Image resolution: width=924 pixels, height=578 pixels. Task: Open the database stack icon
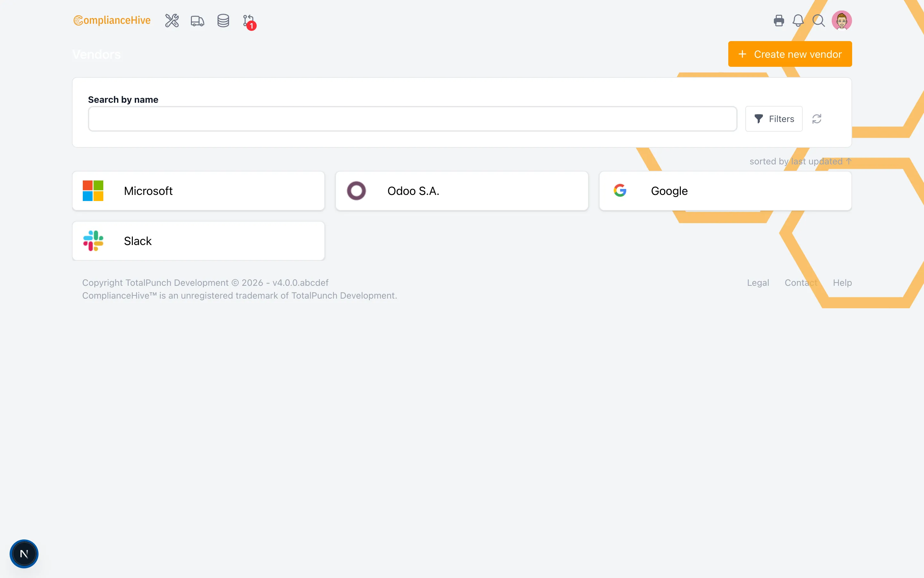(x=223, y=21)
